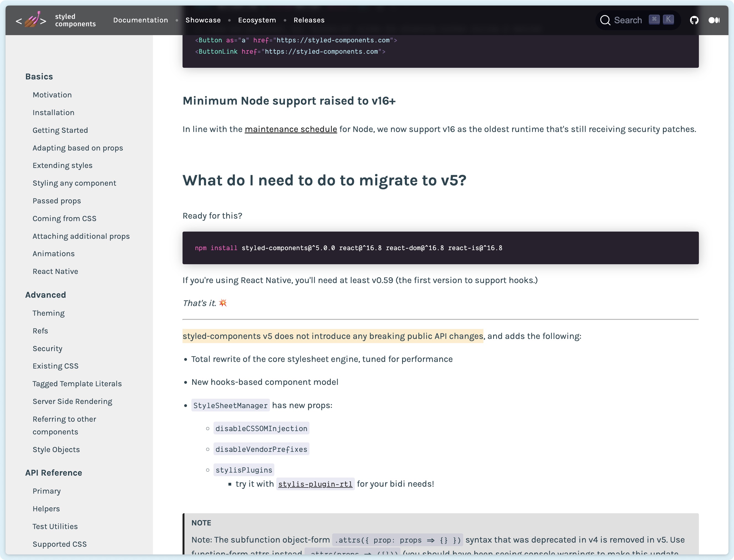Open the Medium blog icon
This screenshot has width=734, height=560.
pos(714,20)
